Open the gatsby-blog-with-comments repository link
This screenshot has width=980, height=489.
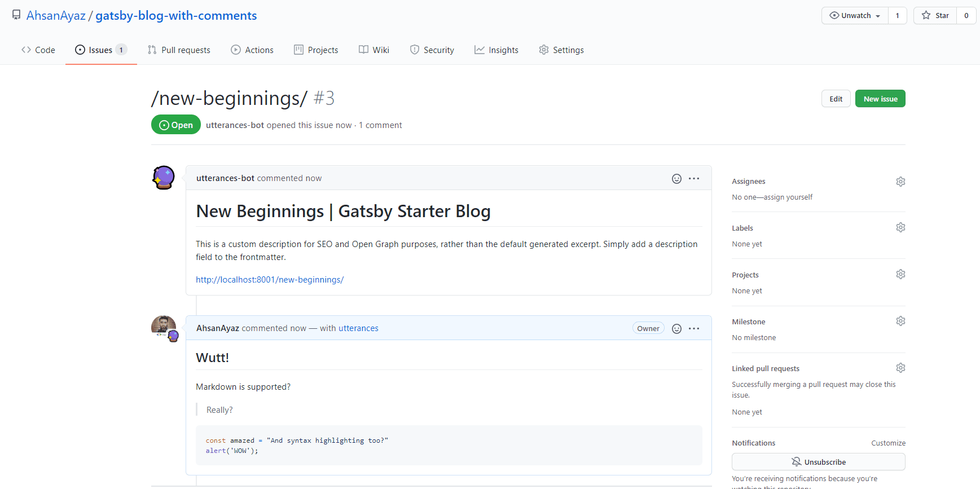coord(176,16)
